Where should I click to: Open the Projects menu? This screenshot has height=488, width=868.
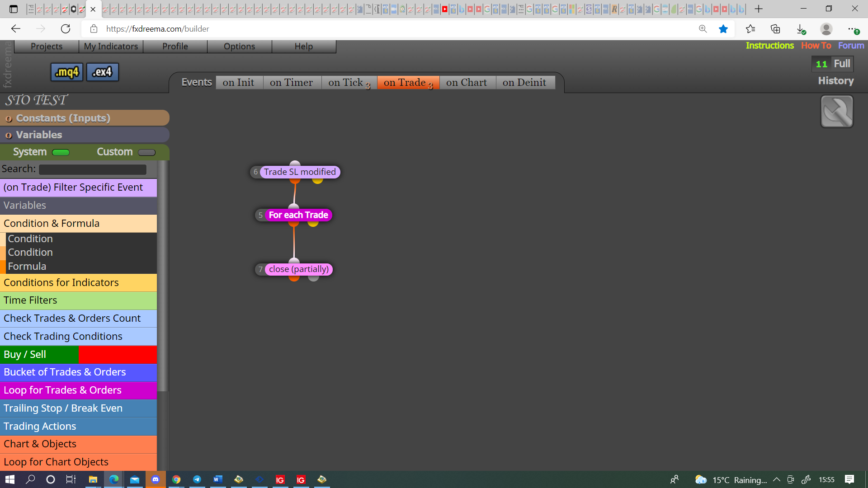click(47, 46)
